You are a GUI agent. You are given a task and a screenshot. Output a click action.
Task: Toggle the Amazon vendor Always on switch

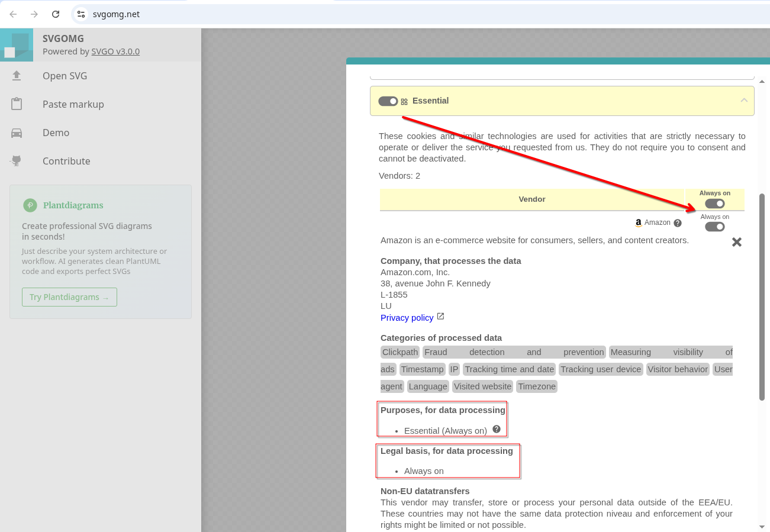pyautogui.click(x=714, y=227)
